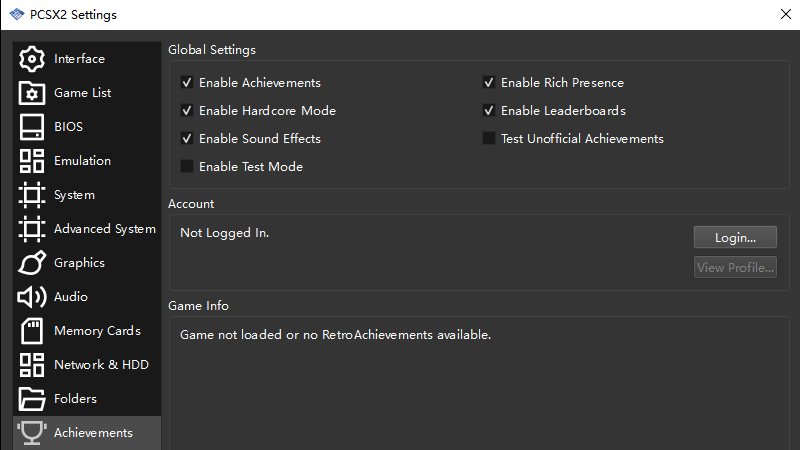Screen dimensions: 800x450
Task: Click 'Game not loaded or no RetroAchievements available.' text
Action: click(x=335, y=335)
